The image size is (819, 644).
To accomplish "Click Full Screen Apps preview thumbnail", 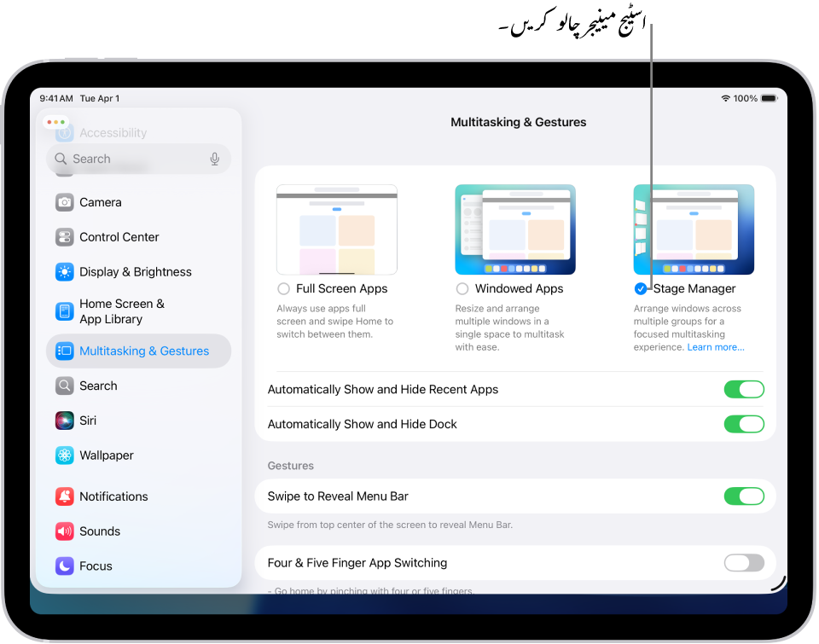I will coord(337,229).
